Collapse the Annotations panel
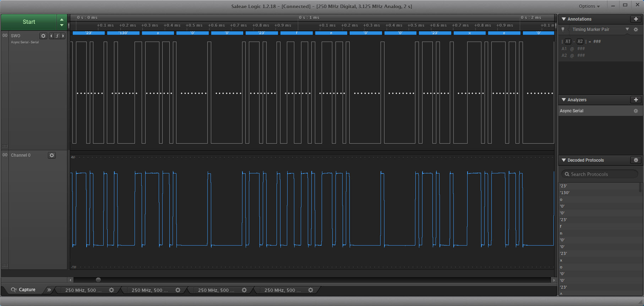This screenshot has height=306, width=644. click(x=564, y=19)
